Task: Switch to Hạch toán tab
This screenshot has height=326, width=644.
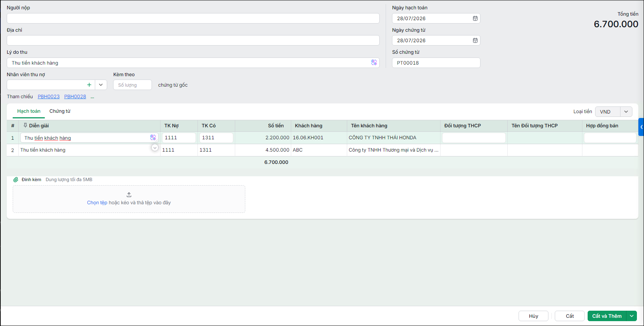Action: click(29, 111)
